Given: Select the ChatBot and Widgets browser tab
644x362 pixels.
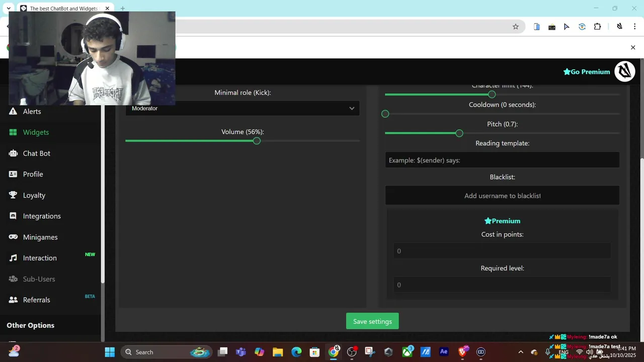Looking at the screenshot, I should point(64,9).
